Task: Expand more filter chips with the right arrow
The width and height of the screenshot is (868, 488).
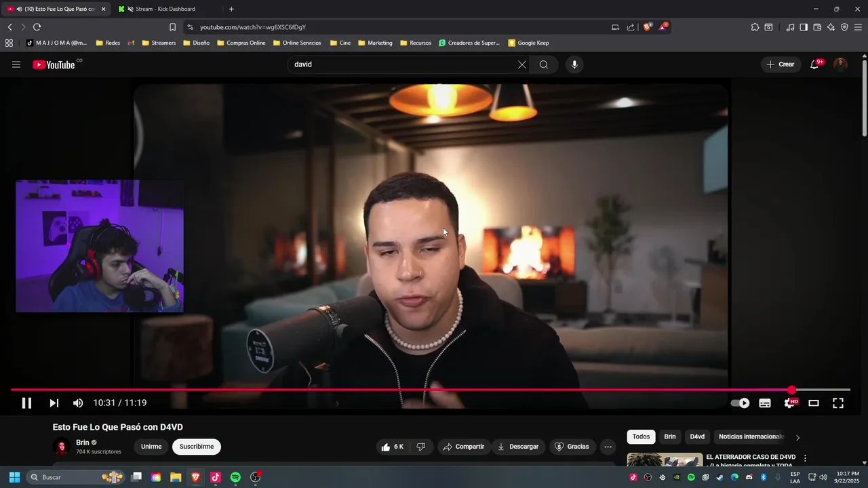Action: pyautogui.click(x=797, y=438)
